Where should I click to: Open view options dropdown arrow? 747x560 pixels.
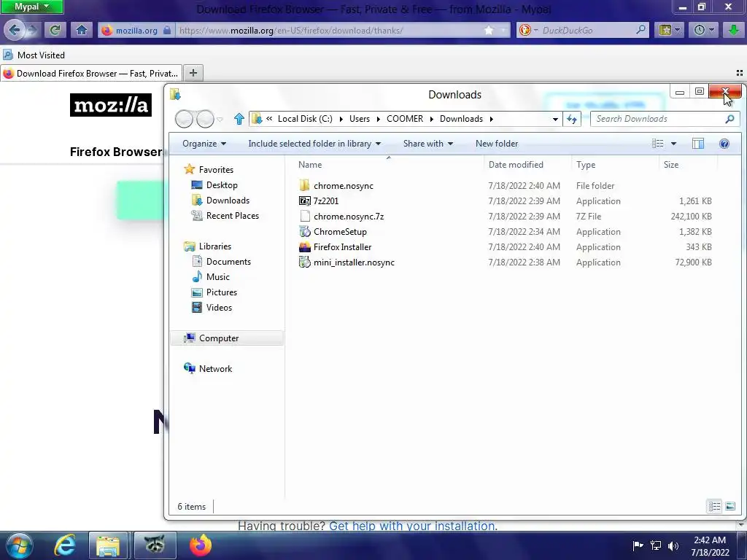[x=673, y=144]
